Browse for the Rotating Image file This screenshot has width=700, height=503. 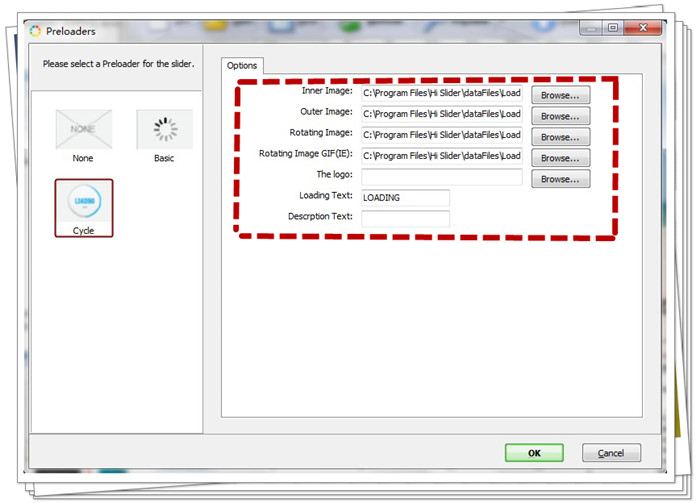point(560,137)
